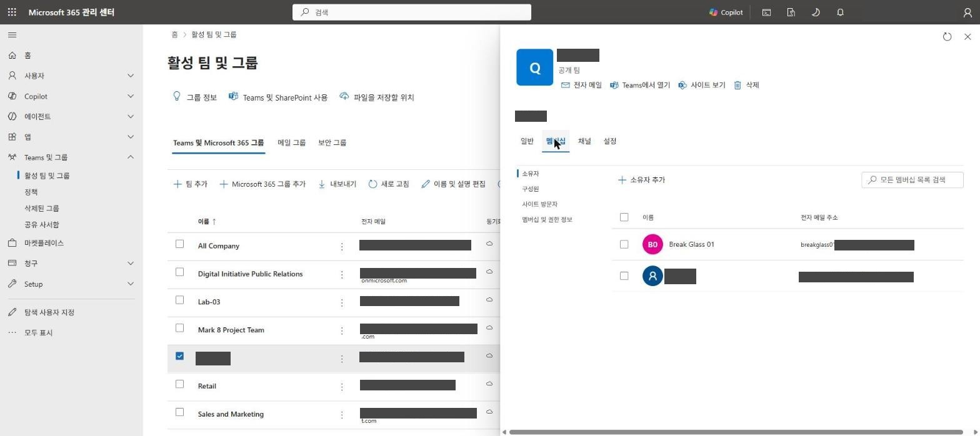Screen dimensions: 980x436
Task: Open the 그룹 정보 lightbulb link
Action: pyautogui.click(x=194, y=97)
